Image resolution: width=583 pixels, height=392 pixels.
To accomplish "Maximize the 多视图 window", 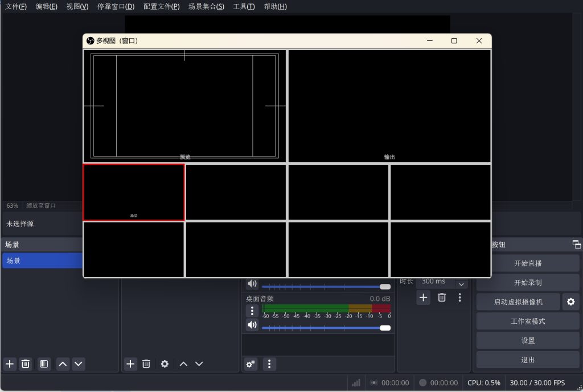I will (x=454, y=40).
